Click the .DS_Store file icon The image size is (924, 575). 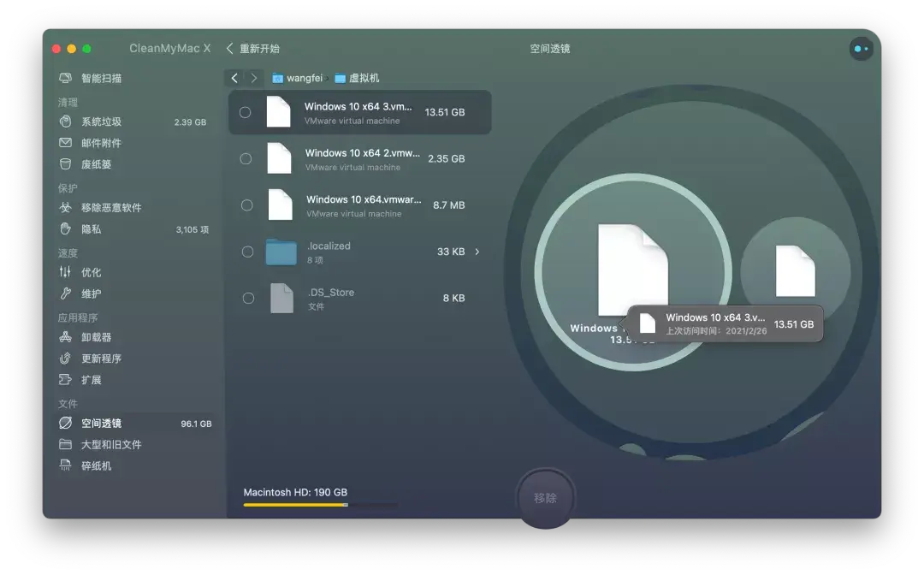pos(281,298)
